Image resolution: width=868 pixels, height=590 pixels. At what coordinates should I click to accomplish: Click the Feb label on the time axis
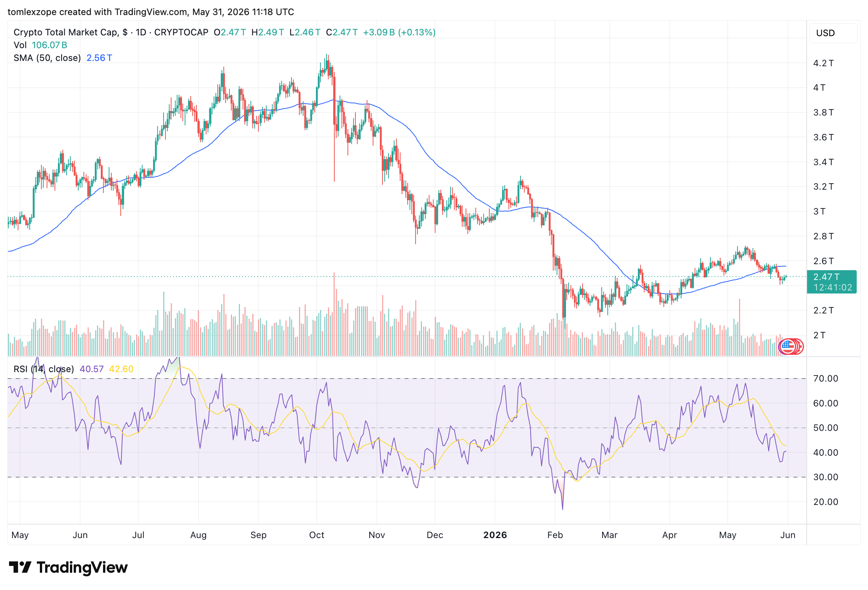(x=555, y=535)
